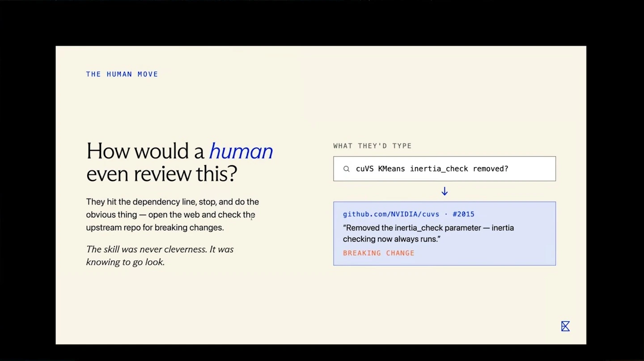
Task: Click the 'WHAT THEY'D TYPE' label
Action: 373,146
